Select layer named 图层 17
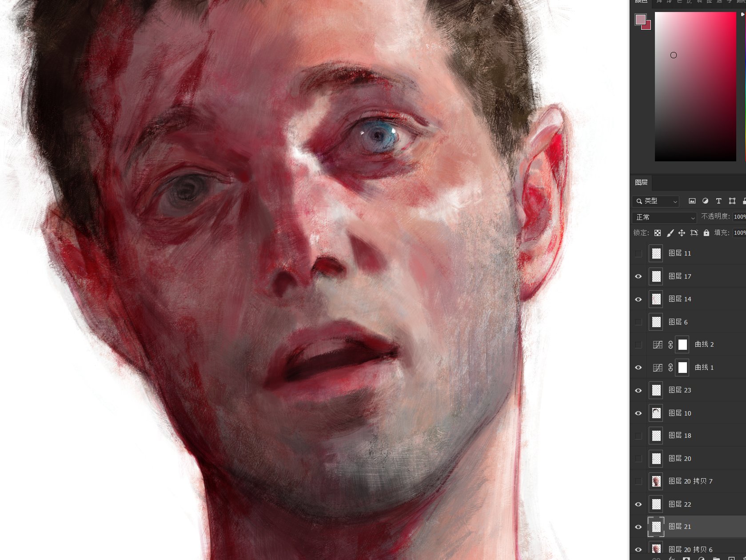This screenshot has height=560, width=746. pyautogui.click(x=680, y=276)
